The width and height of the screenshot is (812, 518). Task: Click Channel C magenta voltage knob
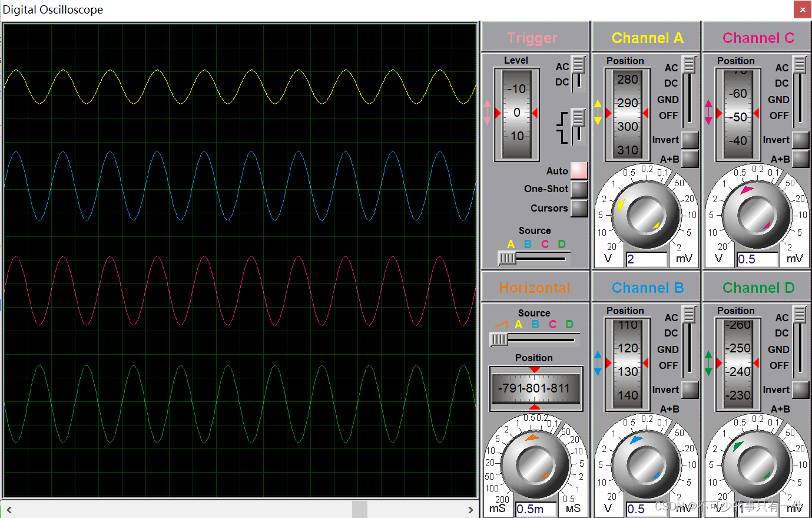point(757,215)
